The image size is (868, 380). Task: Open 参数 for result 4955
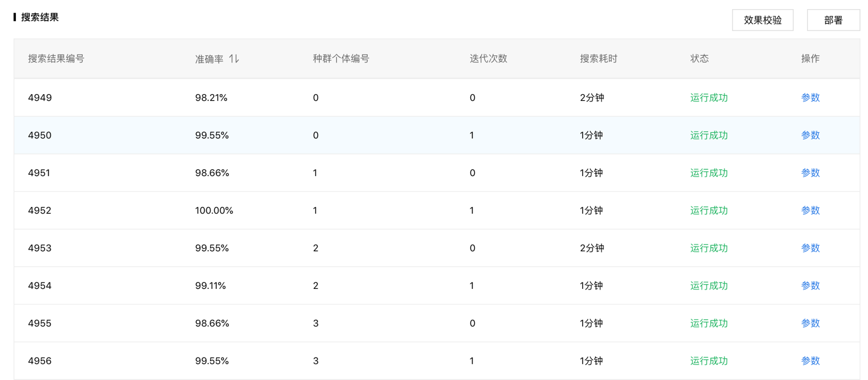click(x=810, y=324)
